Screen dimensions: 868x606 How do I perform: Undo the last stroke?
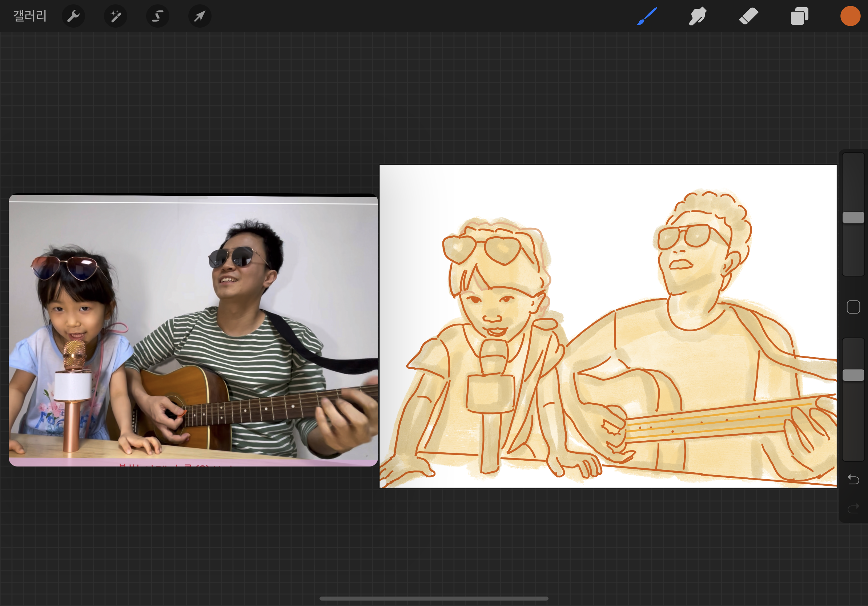(x=853, y=480)
